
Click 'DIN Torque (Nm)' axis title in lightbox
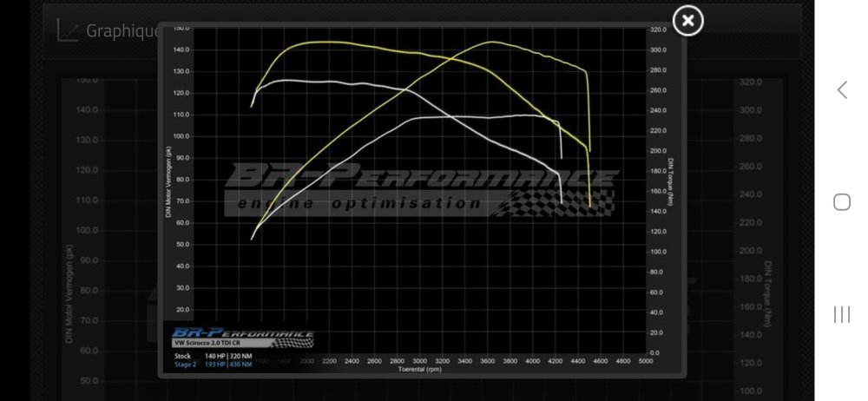tap(670, 183)
